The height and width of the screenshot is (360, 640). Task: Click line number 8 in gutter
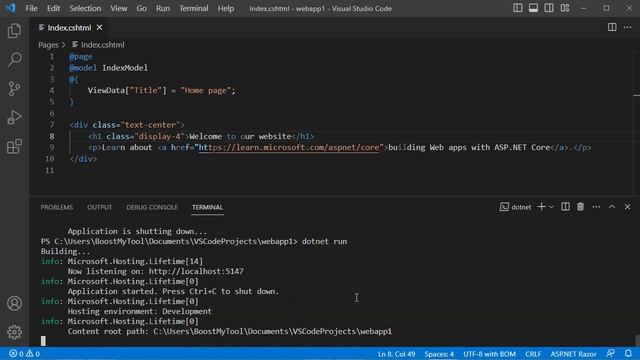52,136
